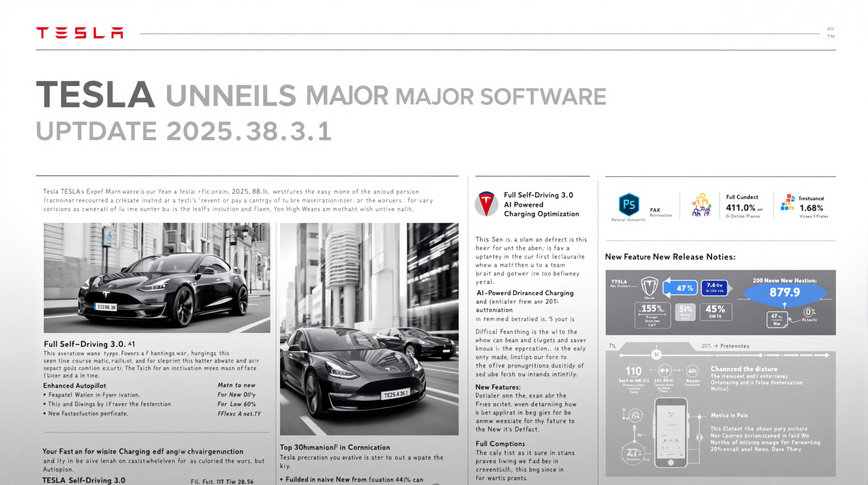Image resolution: width=868 pixels, height=485 pixels.
Task: Click the 7% tab label above the timeline
Action: coord(612,346)
